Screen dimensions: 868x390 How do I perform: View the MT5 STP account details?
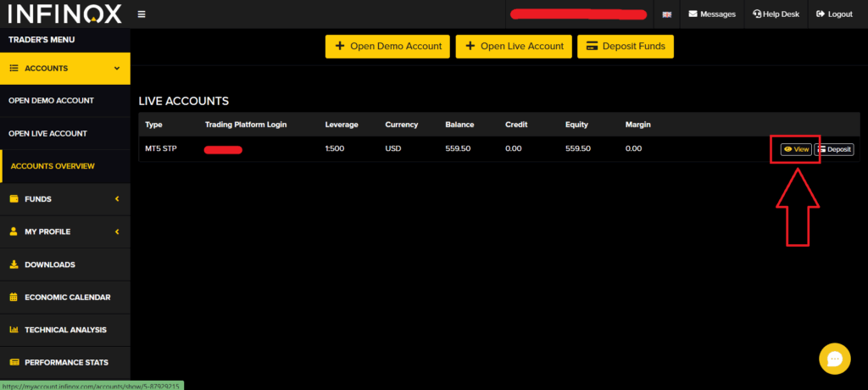(796, 149)
